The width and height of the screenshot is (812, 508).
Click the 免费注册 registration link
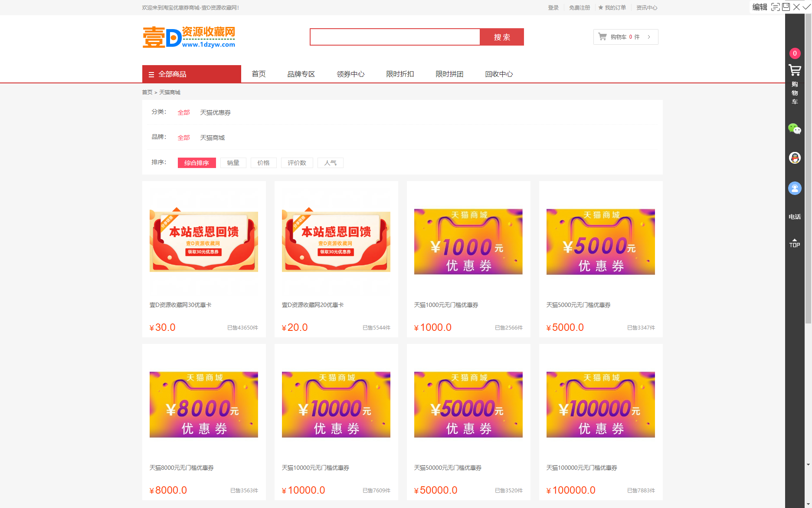pyautogui.click(x=579, y=7)
